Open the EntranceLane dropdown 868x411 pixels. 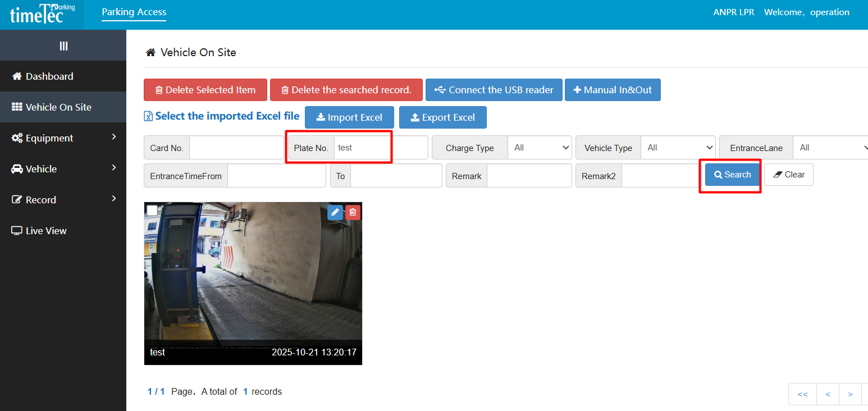point(831,148)
